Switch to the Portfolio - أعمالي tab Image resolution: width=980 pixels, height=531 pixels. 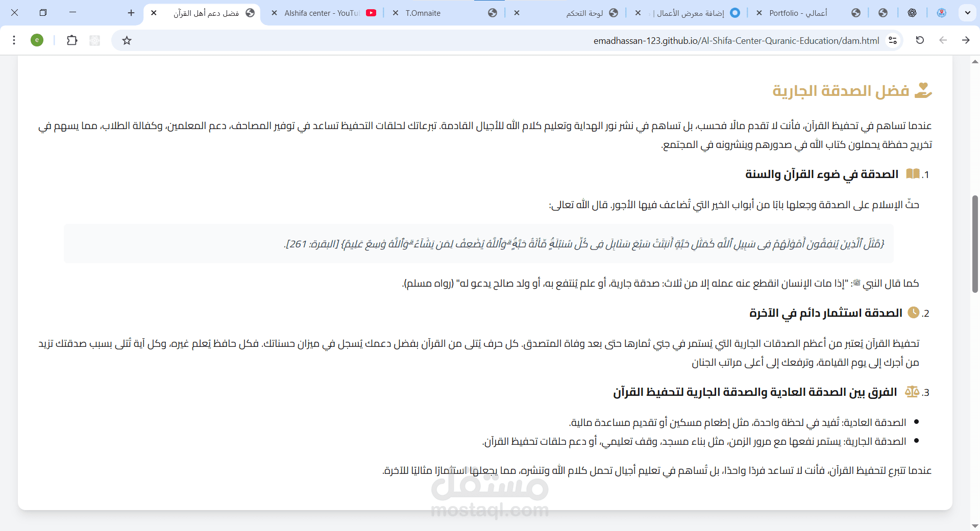tap(809, 13)
